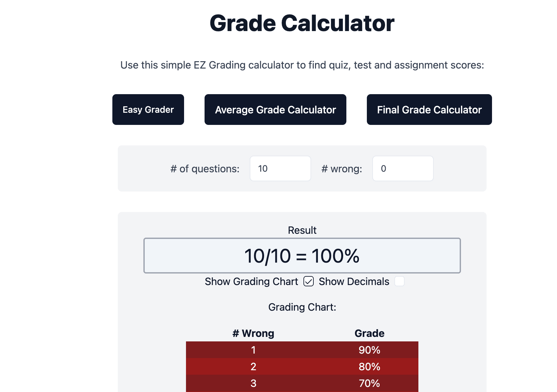Open the Easy Grader calculator
This screenshot has height=392, width=557.
click(148, 110)
